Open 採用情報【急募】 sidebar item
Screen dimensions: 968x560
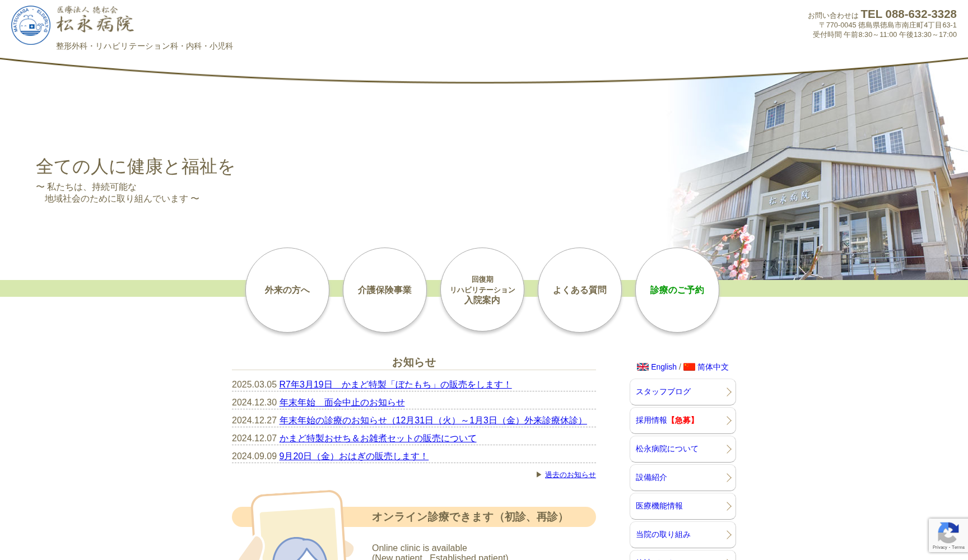coord(683,421)
